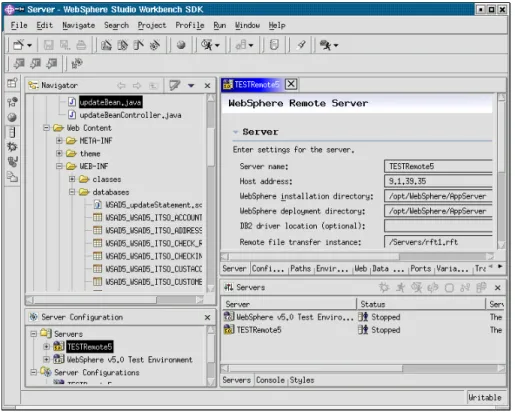515x412 pixels.
Task: Click the DB2 driver location field
Action: tap(438, 226)
